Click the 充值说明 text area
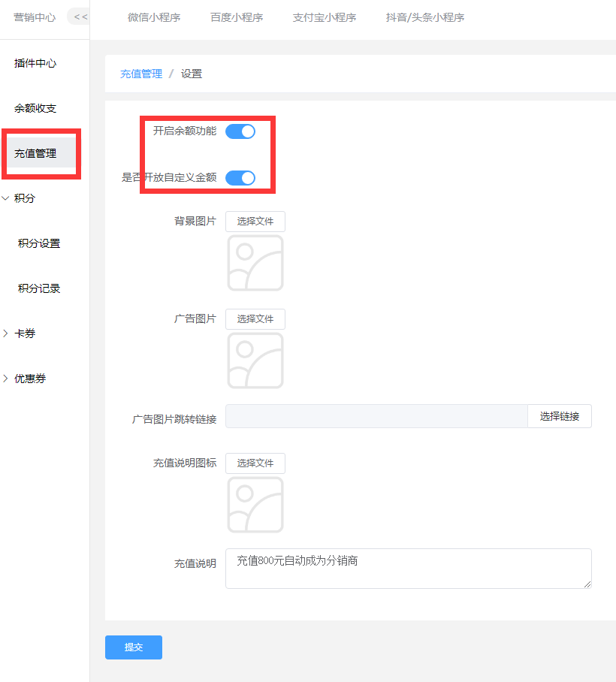 (x=409, y=569)
